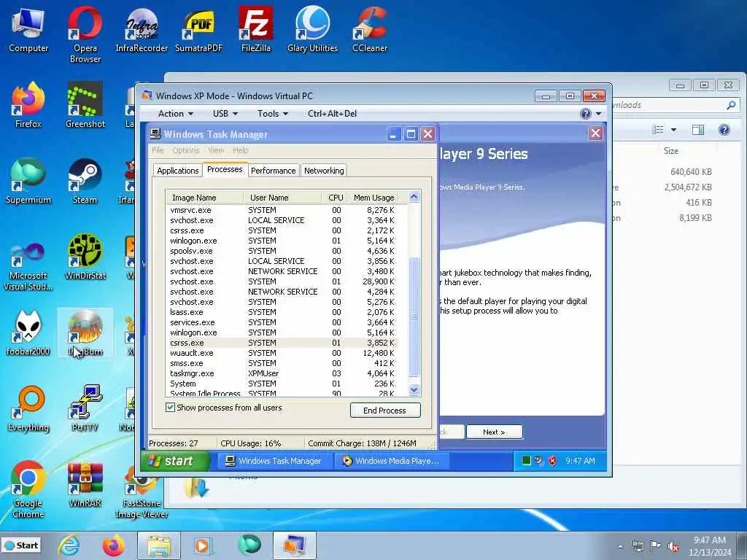Open Task Manager Help menu

point(241,150)
